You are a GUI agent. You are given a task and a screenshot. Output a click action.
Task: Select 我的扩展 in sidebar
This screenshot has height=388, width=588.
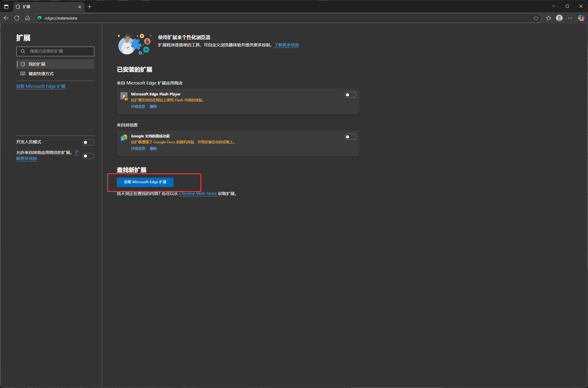tap(37, 64)
